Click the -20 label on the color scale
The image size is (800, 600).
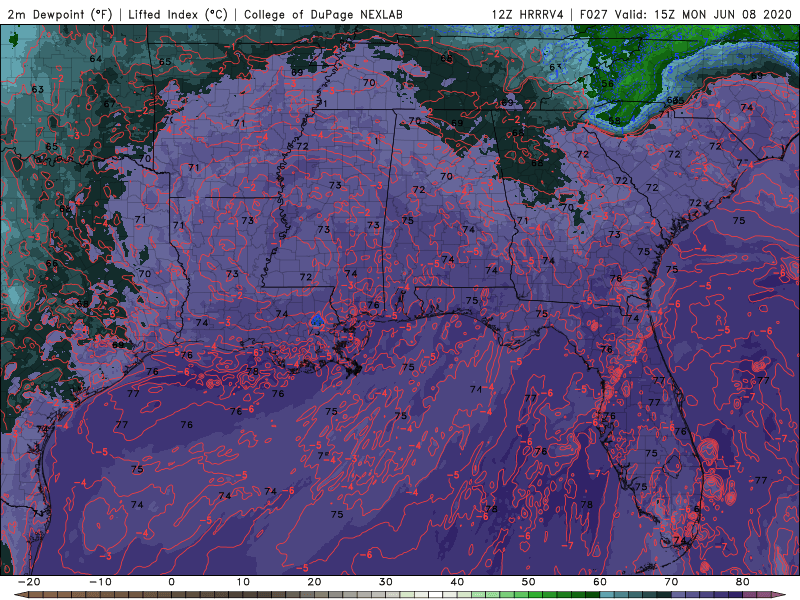[29, 582]
